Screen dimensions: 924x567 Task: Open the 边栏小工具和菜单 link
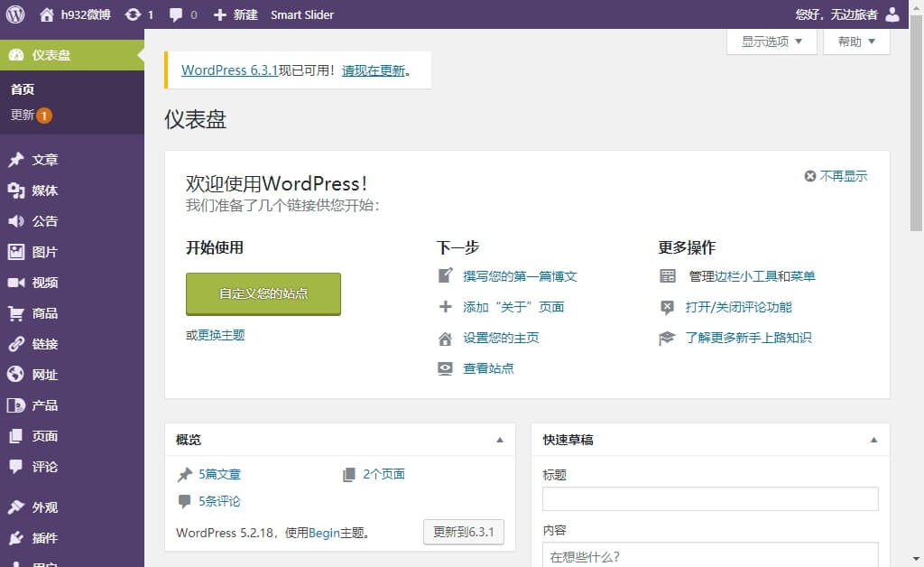(765, 276)
